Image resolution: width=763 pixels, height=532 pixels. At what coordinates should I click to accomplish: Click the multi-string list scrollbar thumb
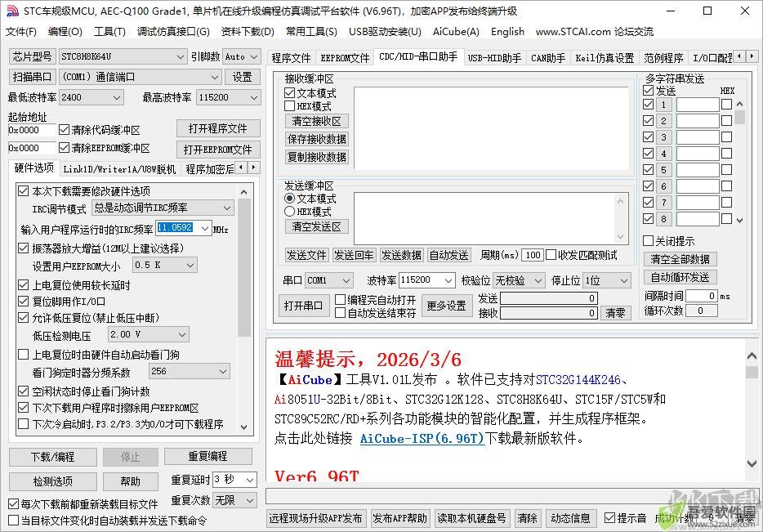coord(739,117)
